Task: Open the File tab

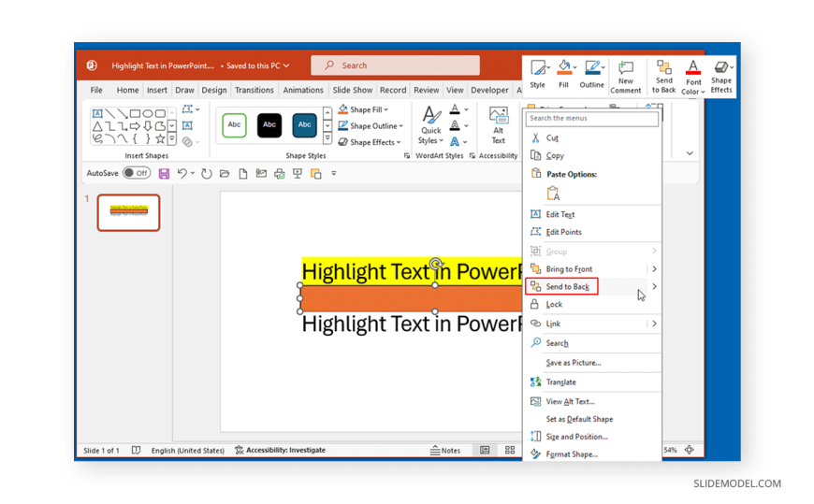Action: coord(96,90)
